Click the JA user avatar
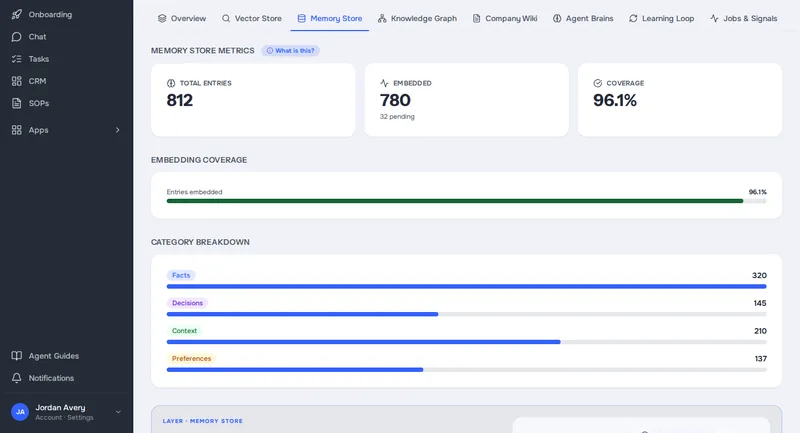 pyautogui.click(x=20, y=412)
